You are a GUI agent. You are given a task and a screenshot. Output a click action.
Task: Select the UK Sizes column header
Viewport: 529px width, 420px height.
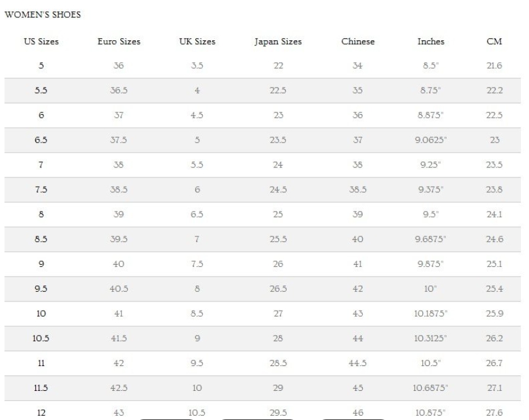point(197,42)
